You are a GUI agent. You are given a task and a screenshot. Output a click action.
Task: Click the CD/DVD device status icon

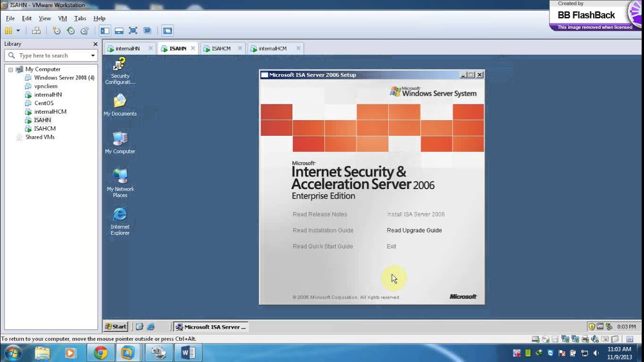545,339
